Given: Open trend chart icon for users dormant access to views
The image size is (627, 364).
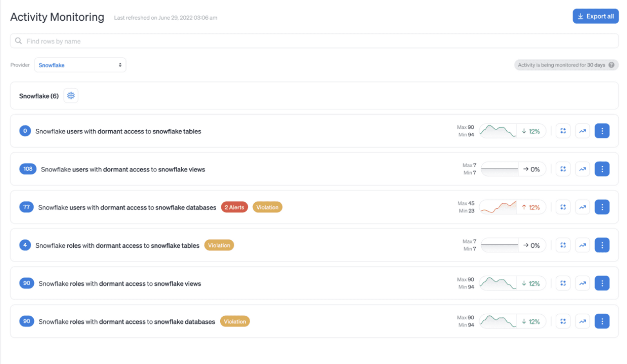Looking at the screenshot, I should [x=583, y=169].
